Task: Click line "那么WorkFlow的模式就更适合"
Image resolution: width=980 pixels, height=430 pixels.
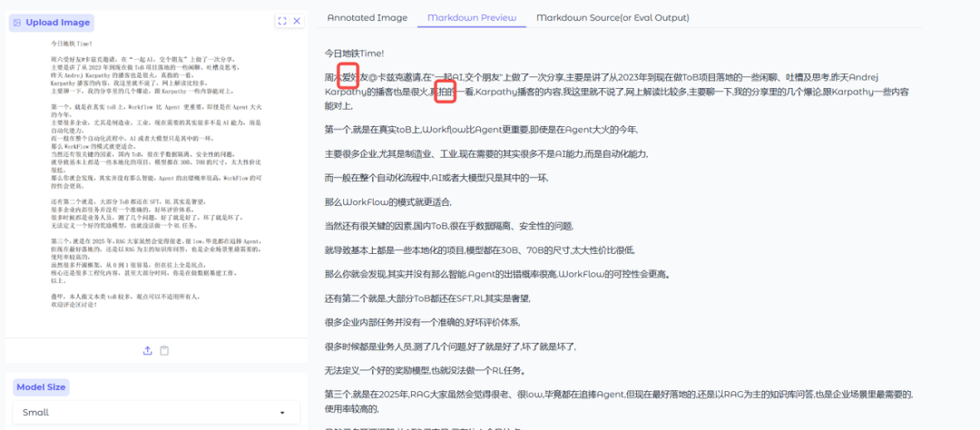Action: tap(388, 202)
